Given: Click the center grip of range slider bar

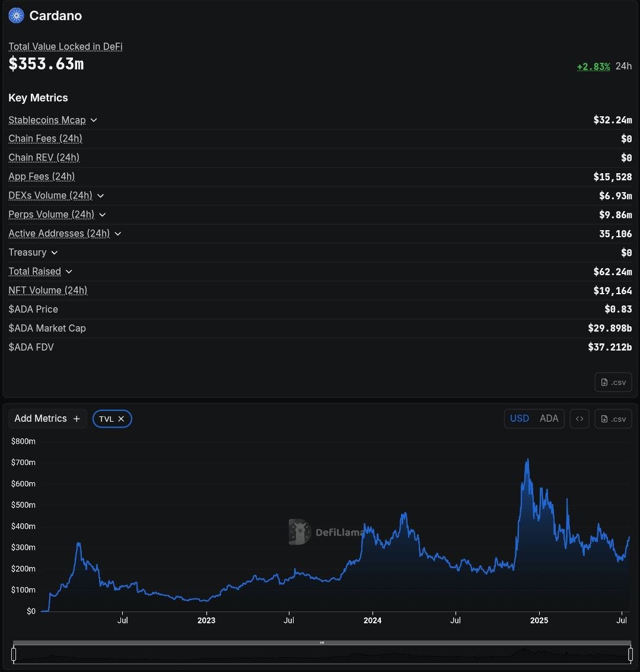Looking at the screenshot, I should 322,642.
